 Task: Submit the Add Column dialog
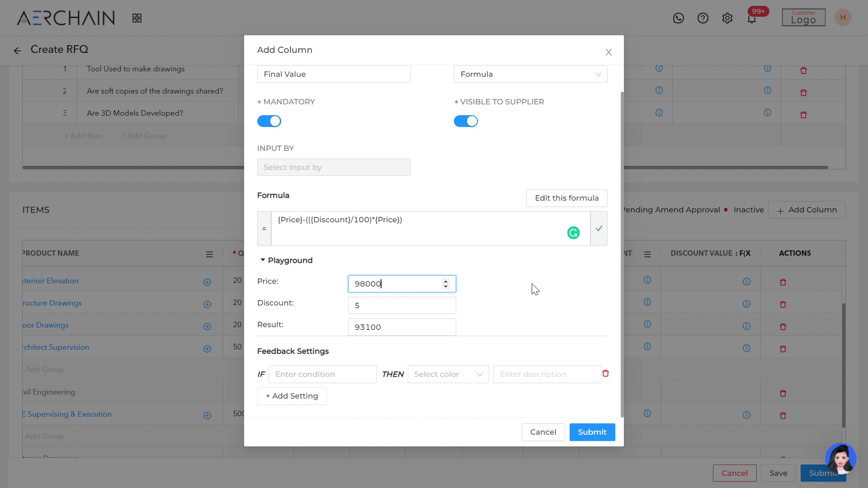click(x=592, y=432)
